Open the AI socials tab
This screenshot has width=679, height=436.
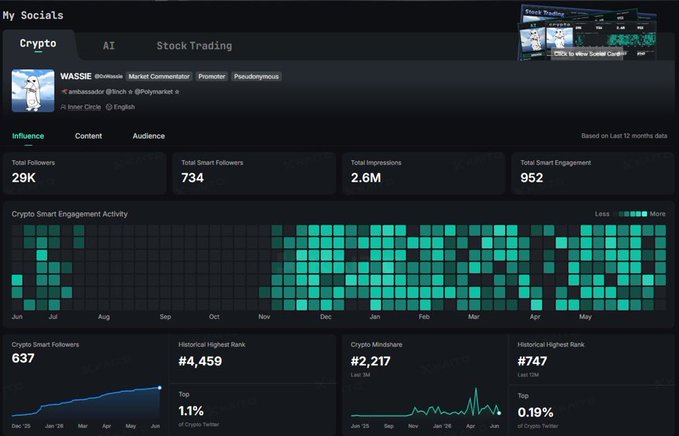click(x=109, y=45)
